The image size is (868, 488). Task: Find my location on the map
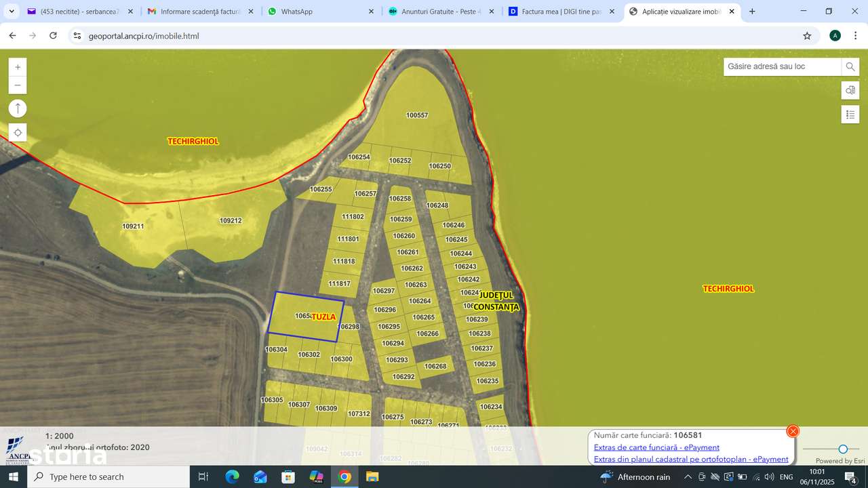click(x=18, y=132)
